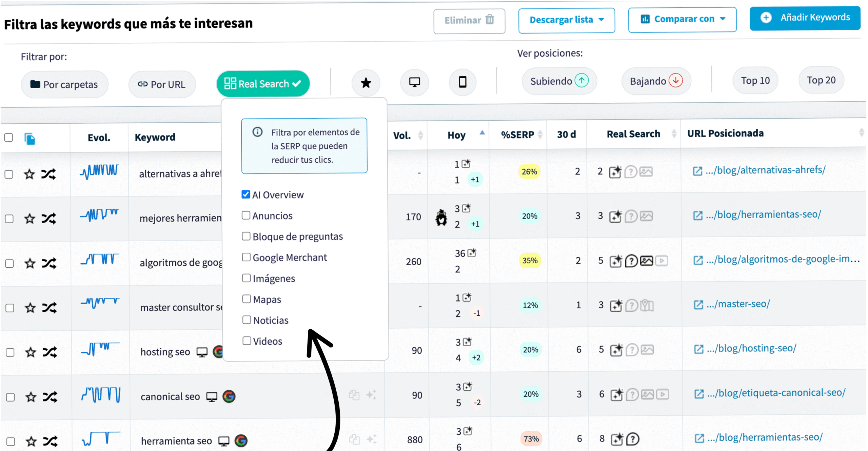Uncheck the AI Overview checkbox
Screen dimensions: 868x451
tap(246, 194)
